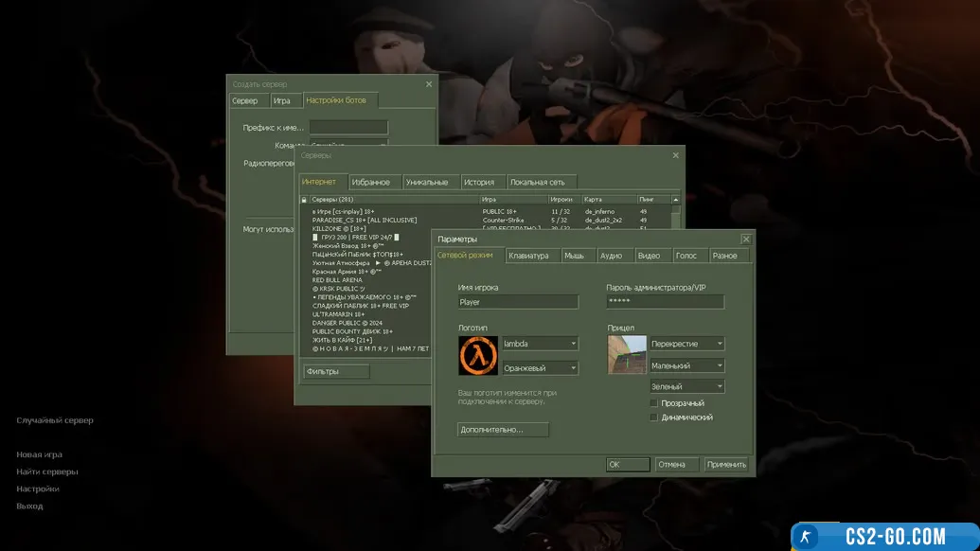Enable the Прозрачный crosshair checkbox
Screen dimensions: 980x551
pyautogui.click(x=654, y=403)
